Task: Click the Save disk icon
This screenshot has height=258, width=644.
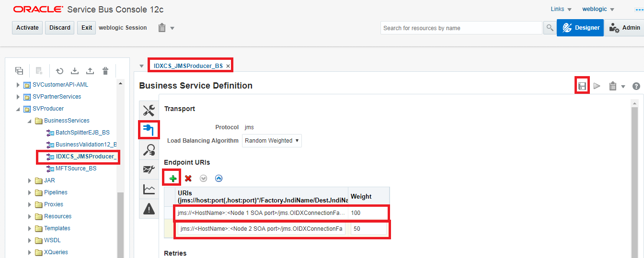Action: pyautogui.click(x=582, y=86)
